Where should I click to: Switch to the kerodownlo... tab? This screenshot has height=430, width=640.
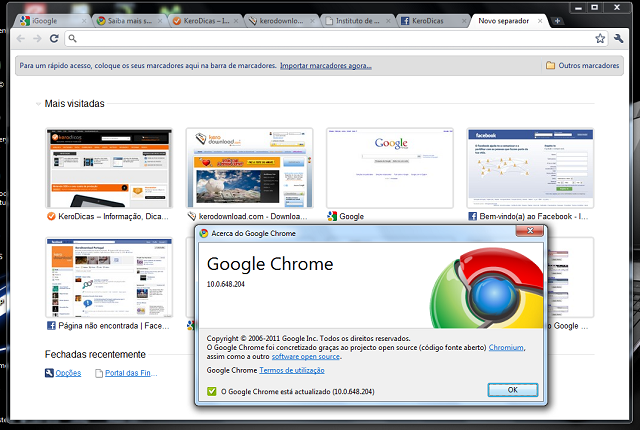tap(282, 21)
